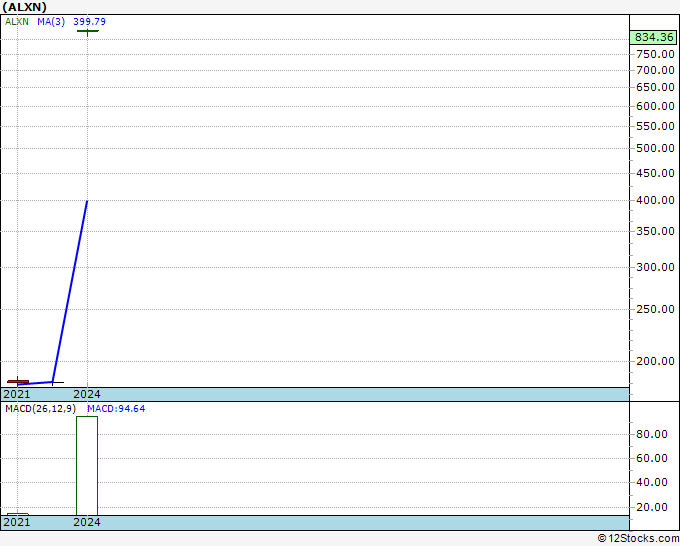Click the 200.00 price axis label
This screenshot has height=546, width=680.
click(655, 361)
